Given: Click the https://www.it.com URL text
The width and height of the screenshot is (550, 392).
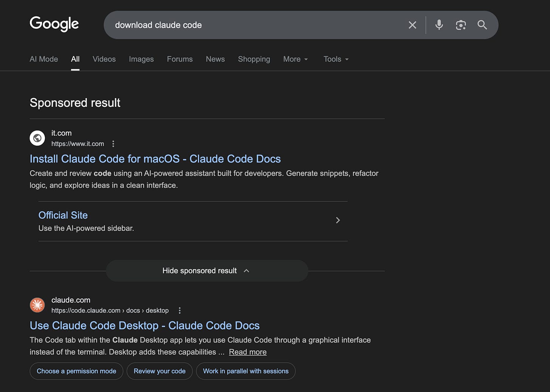Looking at the screenshot, I should pos(78,144).
